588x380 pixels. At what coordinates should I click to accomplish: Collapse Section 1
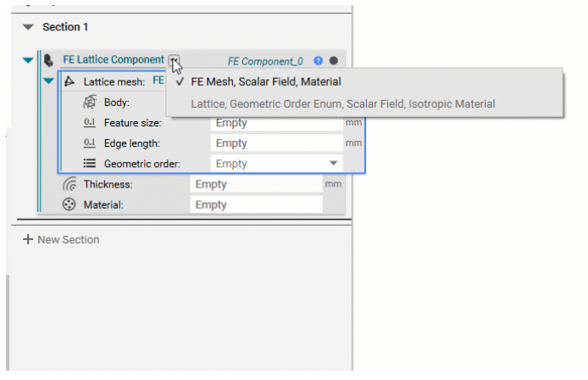[28, 27]
